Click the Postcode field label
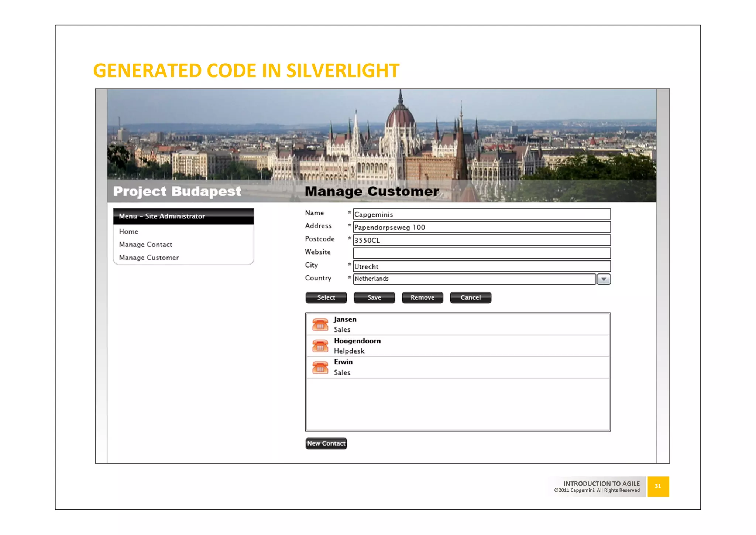The width and height of the screenshot is (756, 535). [x=320, y=239]
